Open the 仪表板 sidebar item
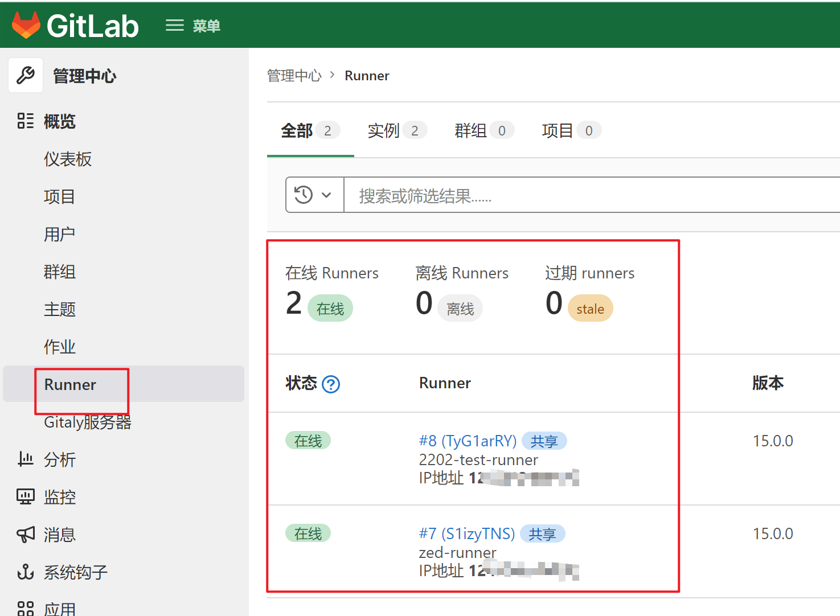Screen dimensions: 840x616 tap(68, 159)
